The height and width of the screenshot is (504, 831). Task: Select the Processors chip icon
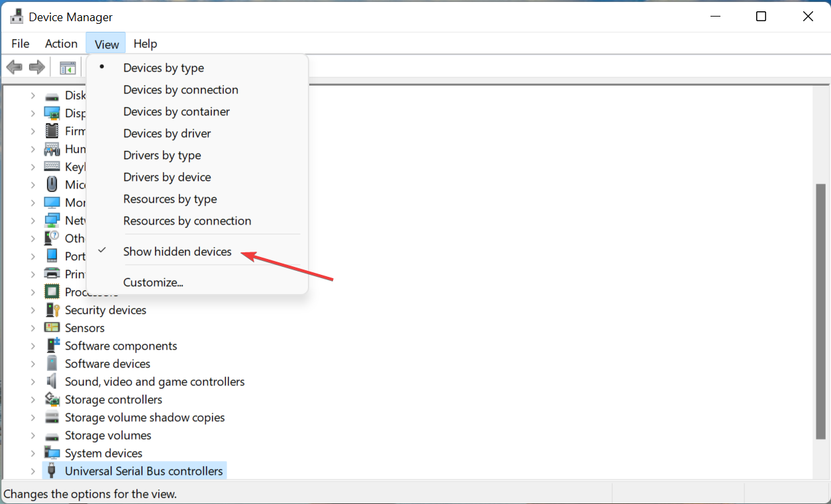[x=52, y=292]
